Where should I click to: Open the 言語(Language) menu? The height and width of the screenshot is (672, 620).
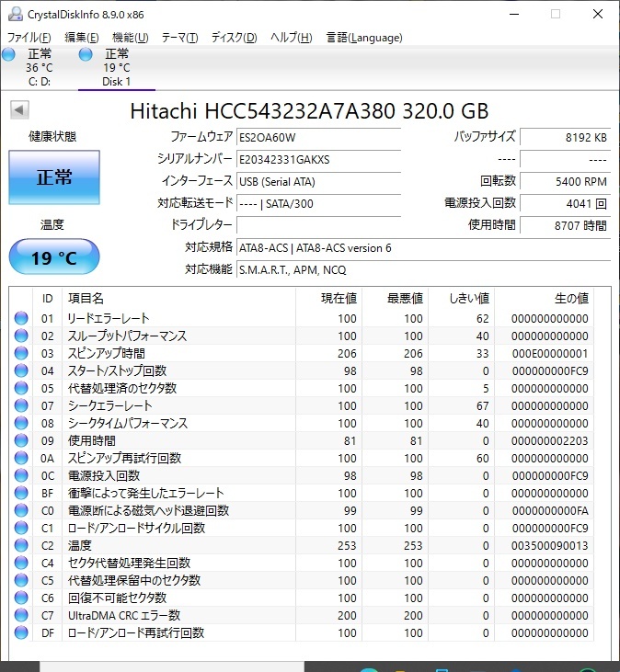[x=364, y=38]
